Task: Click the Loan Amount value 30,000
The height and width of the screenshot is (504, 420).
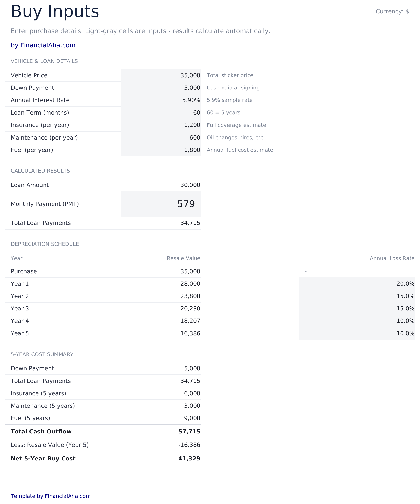Action: 190,185
